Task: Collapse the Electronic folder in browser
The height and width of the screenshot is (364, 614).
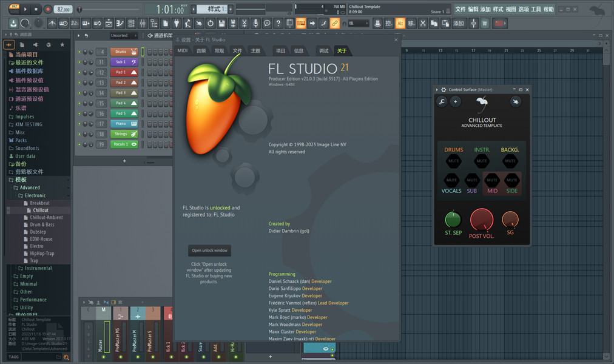Action: tap(35, 195)
